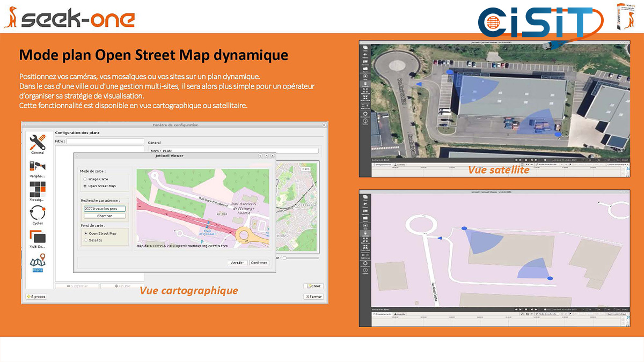Click the power quit icon in satellite viewer
The image size is (644, 362).
[365, 122]
